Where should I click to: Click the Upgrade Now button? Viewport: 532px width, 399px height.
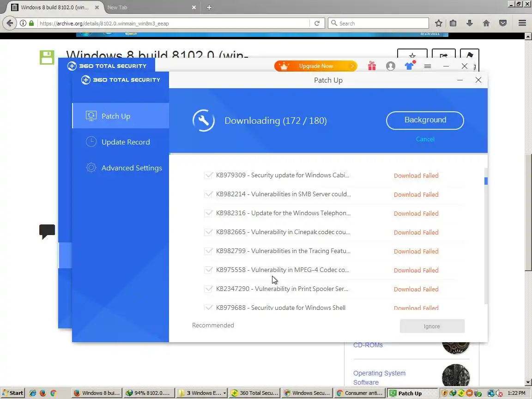tap(316, 66)
